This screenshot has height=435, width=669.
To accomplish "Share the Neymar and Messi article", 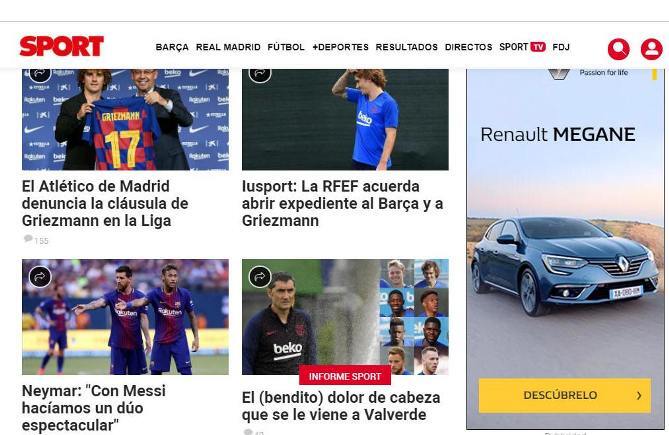I will coord(40,277).
